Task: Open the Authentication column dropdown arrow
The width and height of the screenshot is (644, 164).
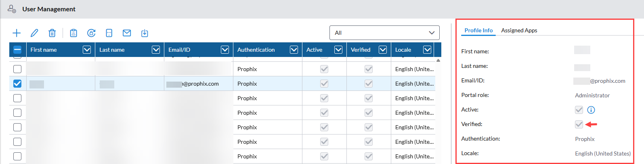Action: 294,50
